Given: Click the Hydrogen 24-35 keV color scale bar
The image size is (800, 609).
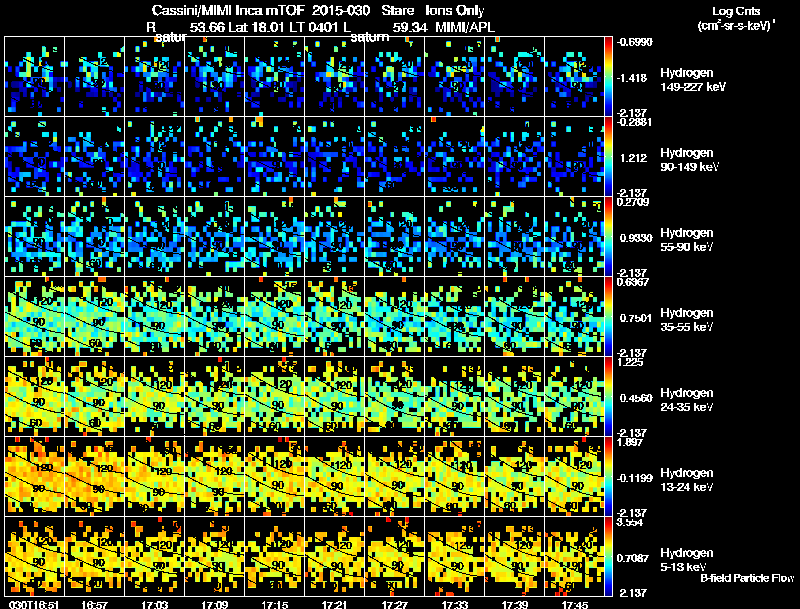Looking at the screenshot, I should pyautogui.click(x=608, y=397).
